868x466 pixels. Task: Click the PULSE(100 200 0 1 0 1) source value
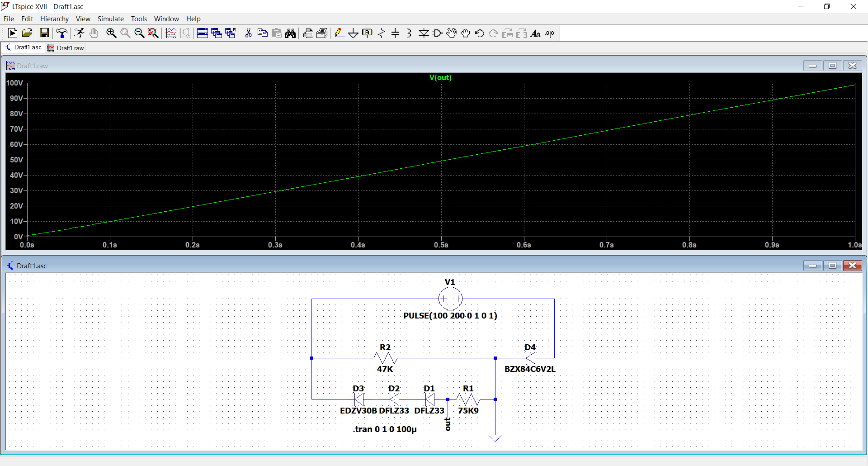(x=450, y=315)
